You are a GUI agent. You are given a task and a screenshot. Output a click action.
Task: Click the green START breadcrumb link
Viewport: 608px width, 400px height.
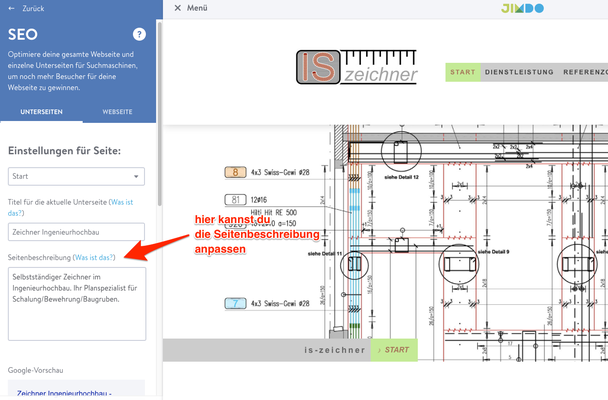point(394,350)
